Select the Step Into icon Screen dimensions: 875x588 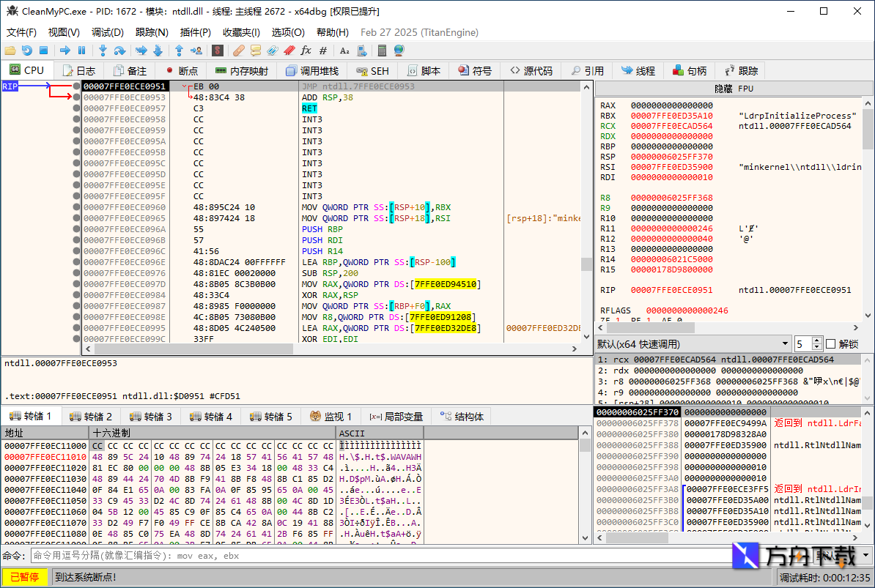(x=103, y=51)
